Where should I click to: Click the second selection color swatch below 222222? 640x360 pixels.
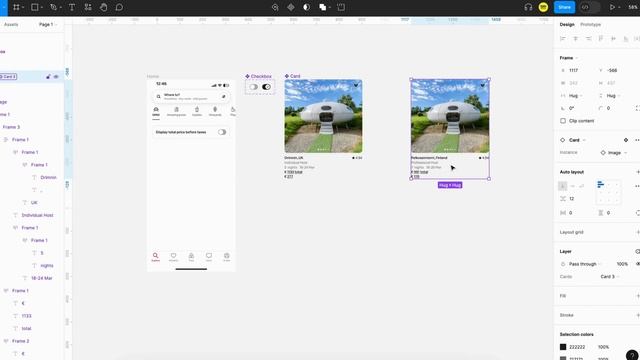click(x=563, y=358)
